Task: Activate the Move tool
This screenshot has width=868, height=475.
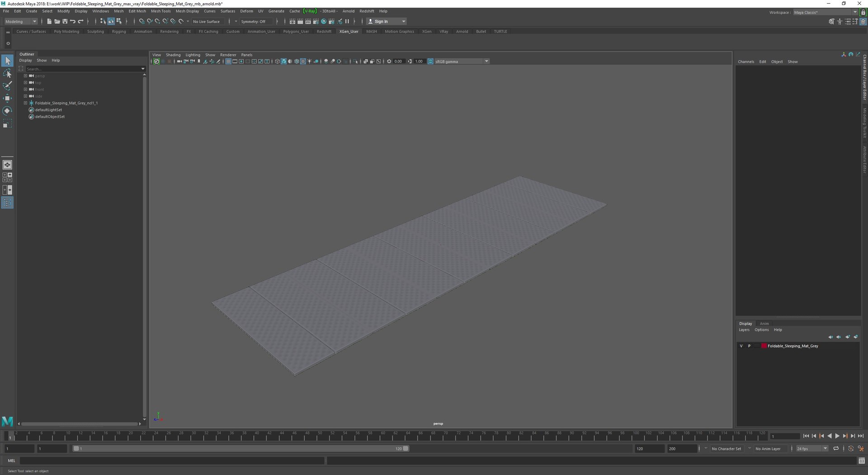Action: click(x=7, y=98)
